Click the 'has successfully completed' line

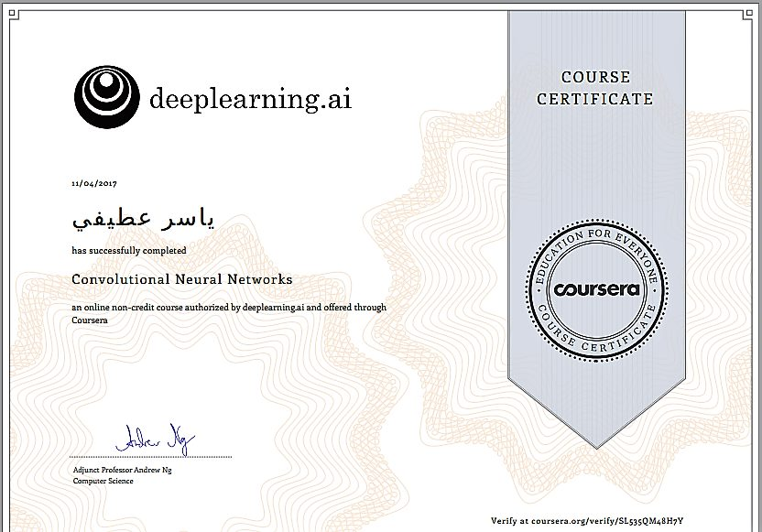(x=129, y=251)
